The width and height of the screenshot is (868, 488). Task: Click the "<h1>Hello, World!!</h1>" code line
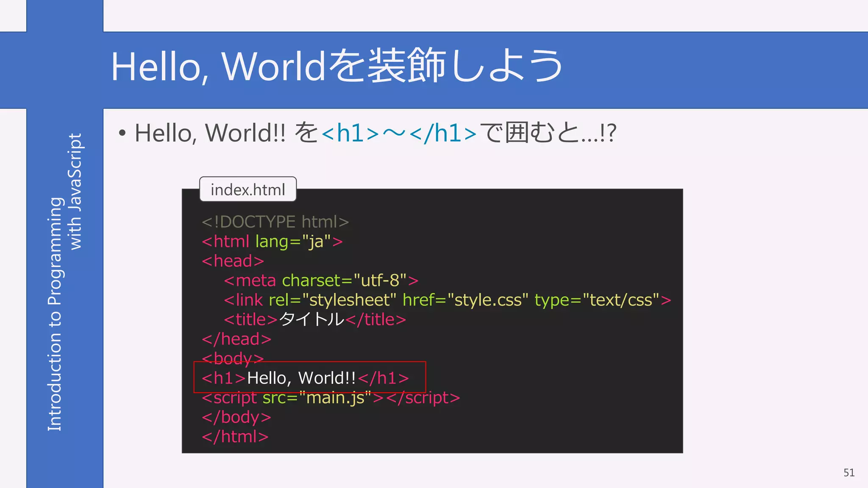coord(306,378)
